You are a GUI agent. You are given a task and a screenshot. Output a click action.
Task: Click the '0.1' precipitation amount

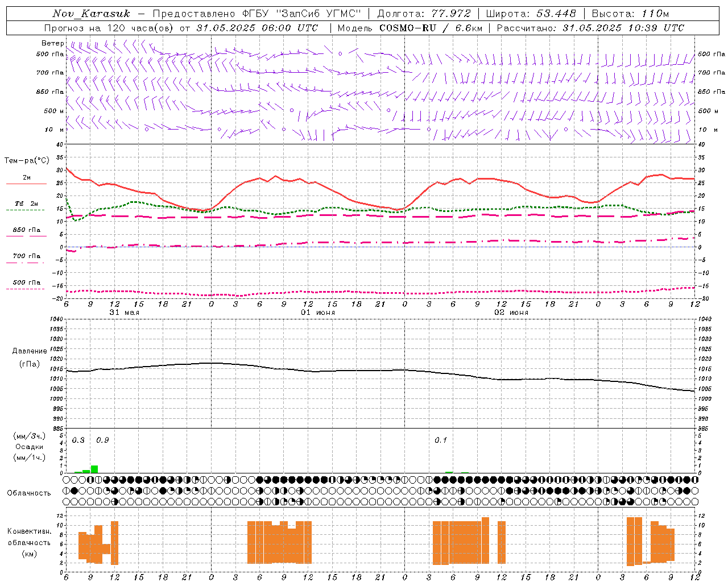tap(441, 440)
